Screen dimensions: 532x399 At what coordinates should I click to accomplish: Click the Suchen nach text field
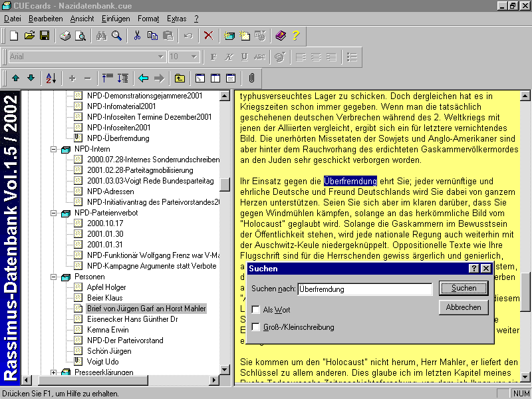[x=365, y=289]
